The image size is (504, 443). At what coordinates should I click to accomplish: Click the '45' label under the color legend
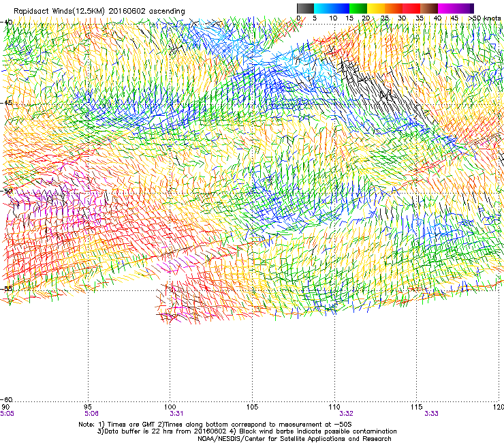pyautogui.click(x=454, y=18)
